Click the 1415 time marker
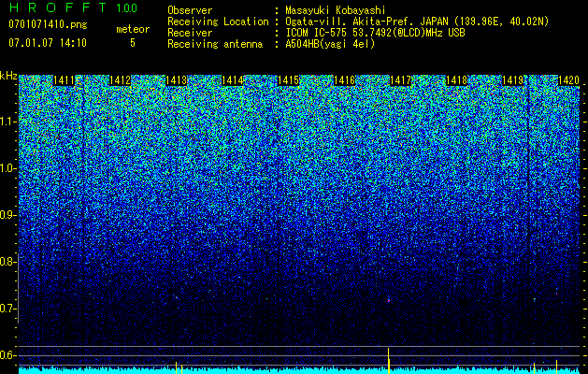The height and width of the screenshot is (374, 588). coord(288,80)
